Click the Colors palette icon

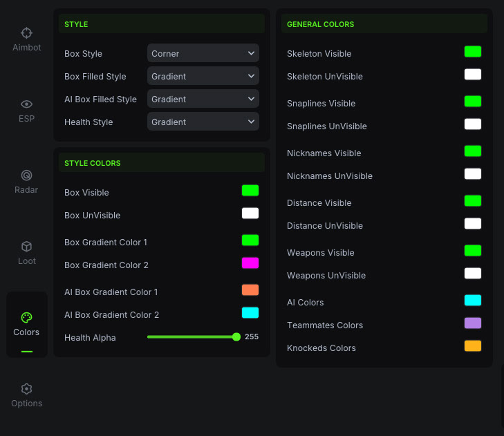point(26,318)
